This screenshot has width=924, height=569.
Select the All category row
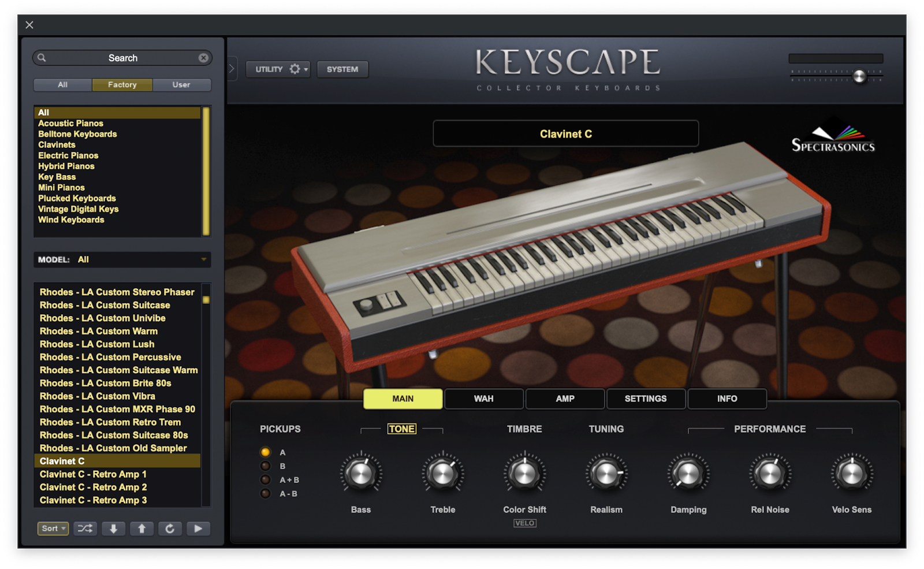pos(117,113)
